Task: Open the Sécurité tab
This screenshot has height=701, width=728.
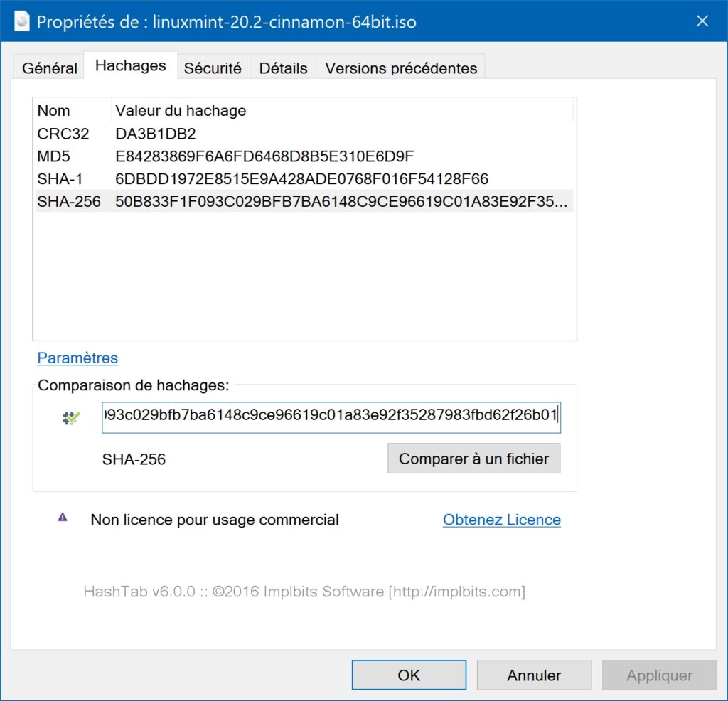Action: pos(213,68)
